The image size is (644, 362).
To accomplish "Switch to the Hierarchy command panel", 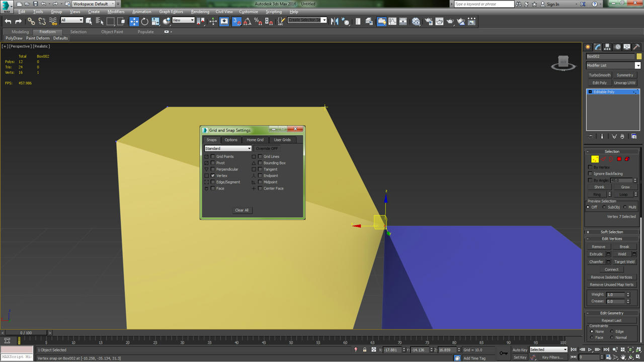I will (607, 47).
